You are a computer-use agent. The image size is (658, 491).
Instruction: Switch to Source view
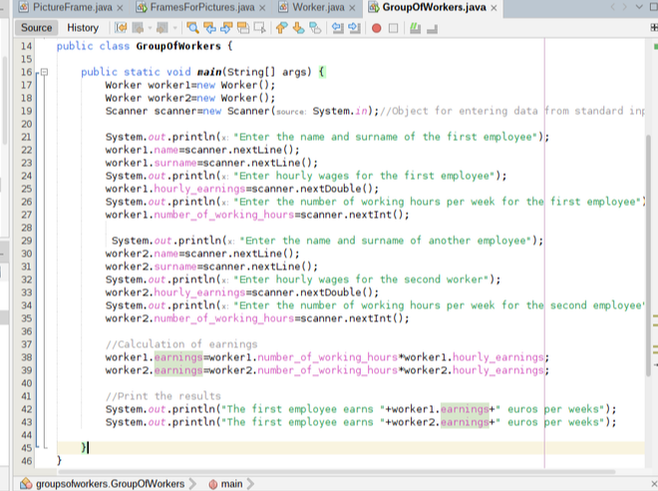[37, 28]
